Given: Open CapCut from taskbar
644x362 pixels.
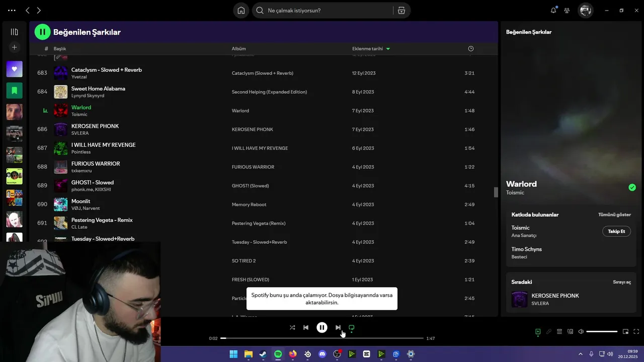Looking at the screenshot, I should (x=367, y=354).
